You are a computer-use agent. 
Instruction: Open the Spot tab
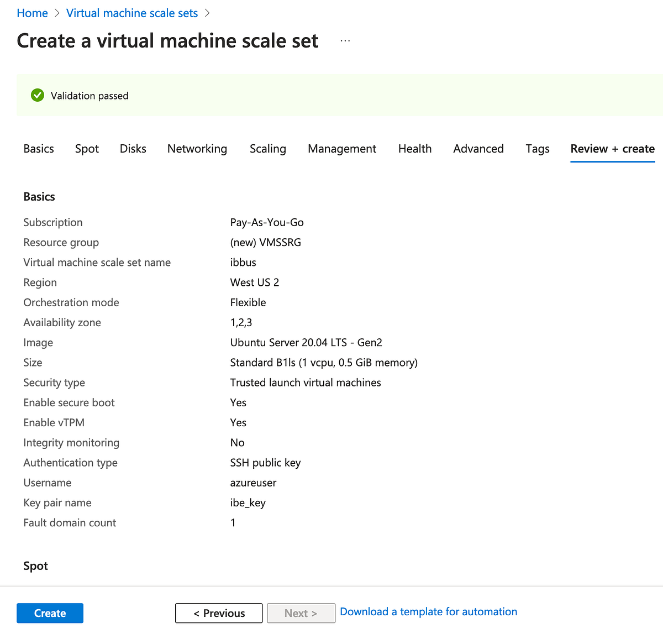point(86,149)
